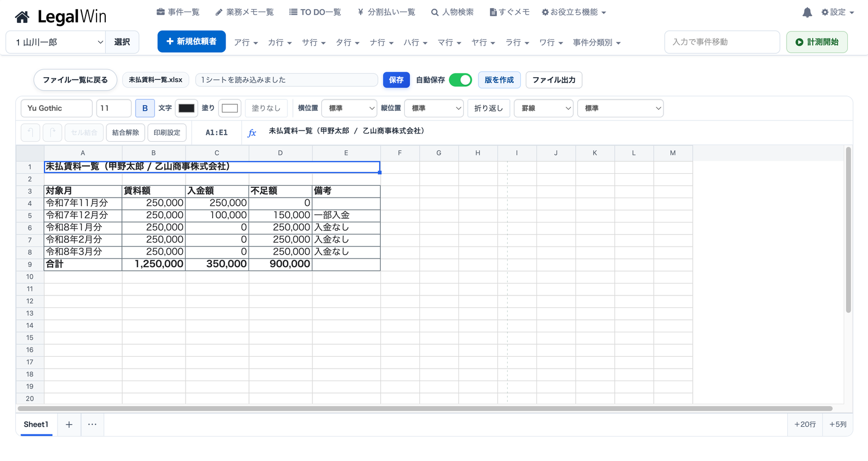Expand the ハ行 client list
Image resolution: width=868 pixels, height=461 pixels.
coord(416,42)
